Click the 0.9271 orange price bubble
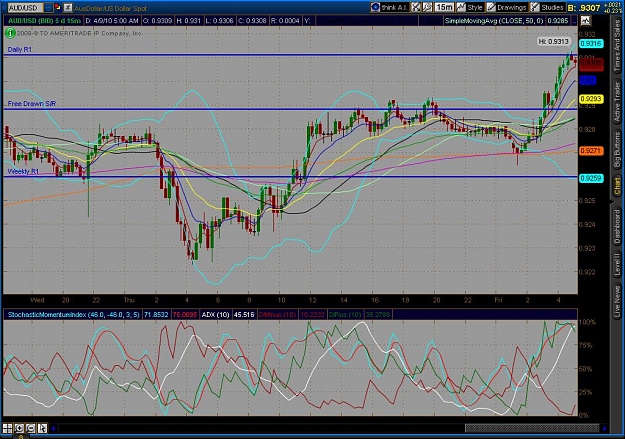 tap(591, 151)
